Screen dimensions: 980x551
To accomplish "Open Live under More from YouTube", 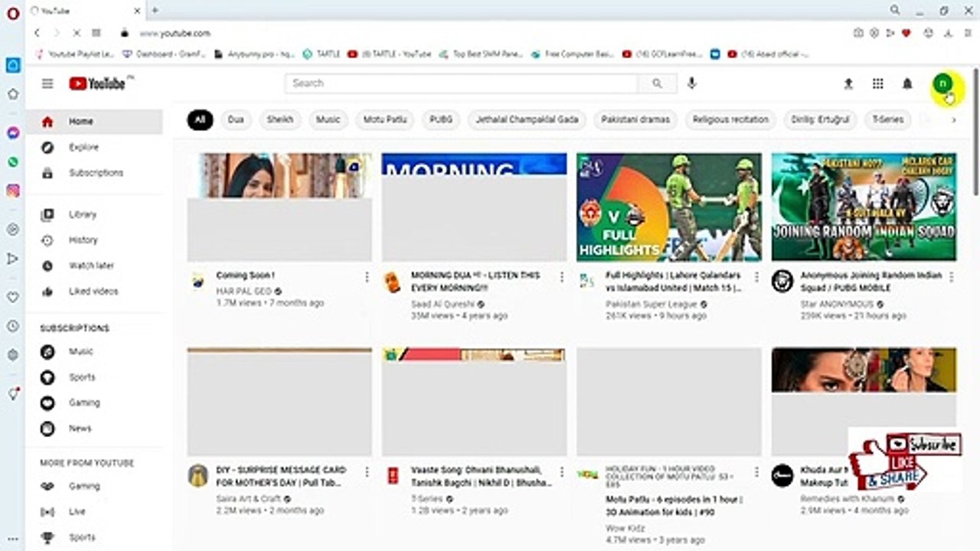I will coord(94,511).
